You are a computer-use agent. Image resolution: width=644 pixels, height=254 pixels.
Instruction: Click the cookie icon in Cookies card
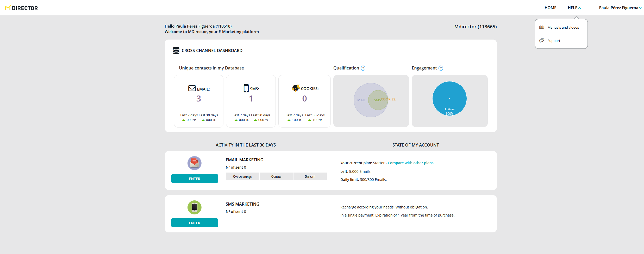[296, 88]
